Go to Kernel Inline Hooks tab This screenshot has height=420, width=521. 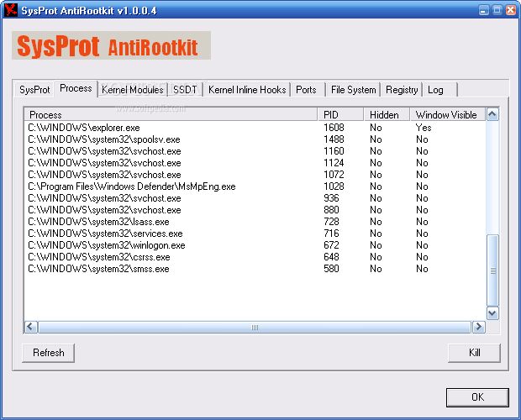click(x=247, y=90)
